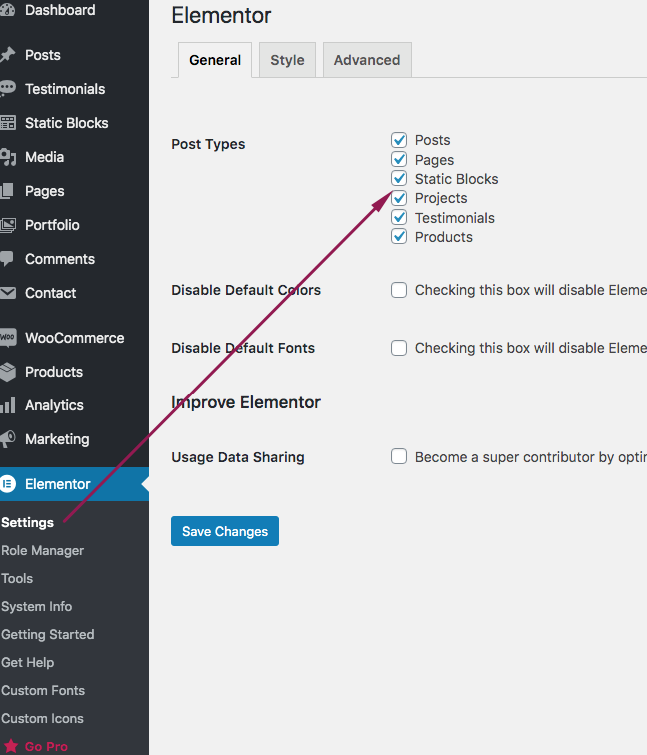Click the Analytics bar chart icon
Viewport: 647px width, 755px height.
coord(8,405)
